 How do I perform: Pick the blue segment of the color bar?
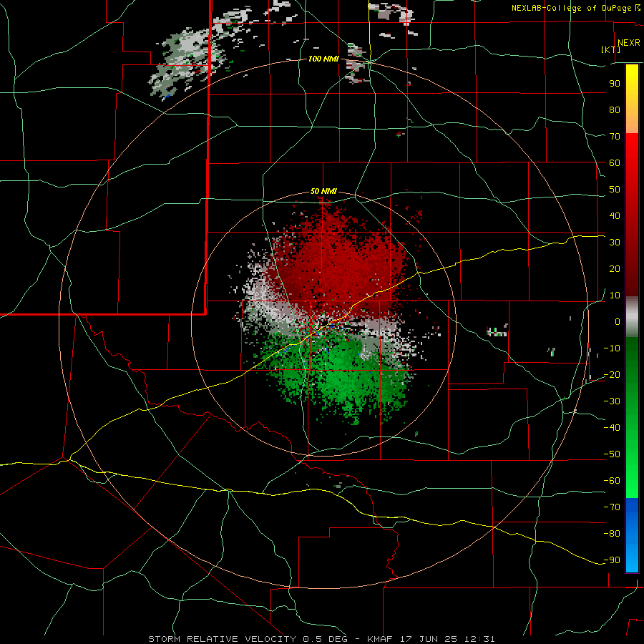pyautogui.click(x=632, y=535)
